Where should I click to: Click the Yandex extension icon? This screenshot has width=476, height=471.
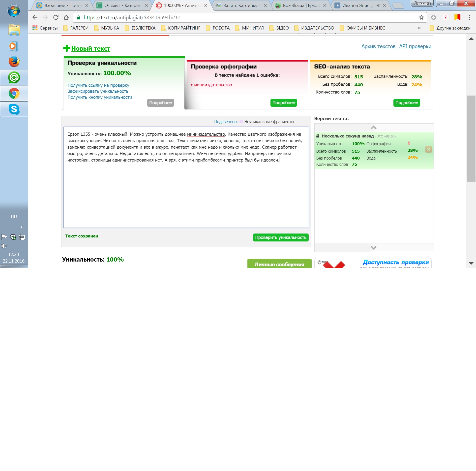[446, 17]
